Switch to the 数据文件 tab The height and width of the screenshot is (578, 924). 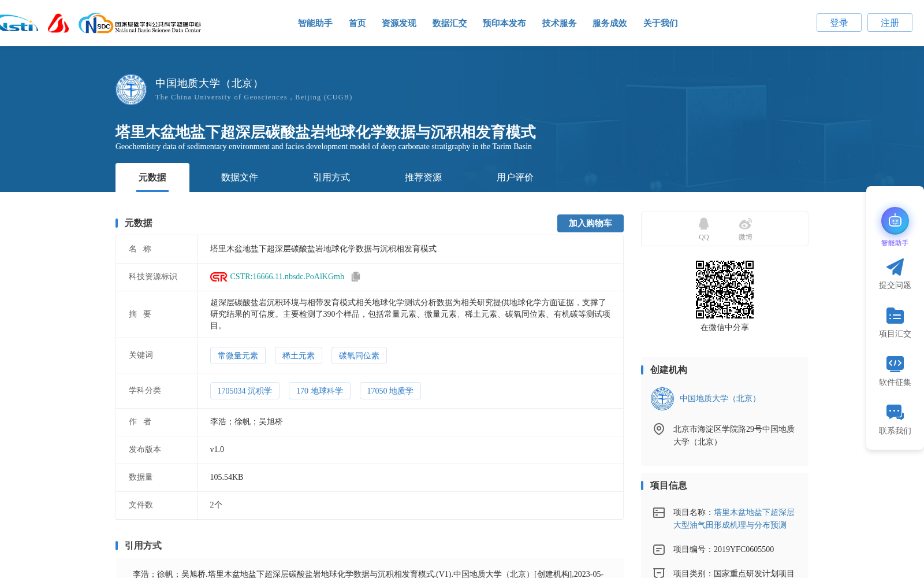tap(240, 177)
